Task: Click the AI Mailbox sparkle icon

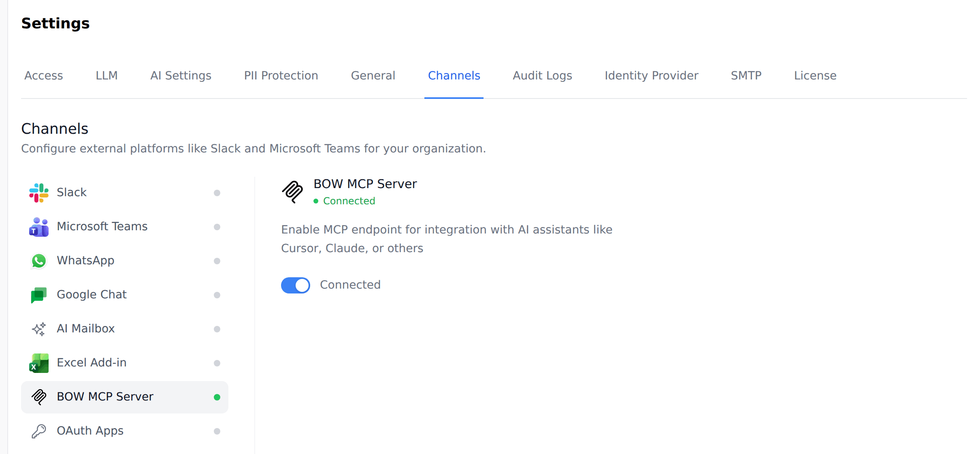Action: tap(39, 329)
